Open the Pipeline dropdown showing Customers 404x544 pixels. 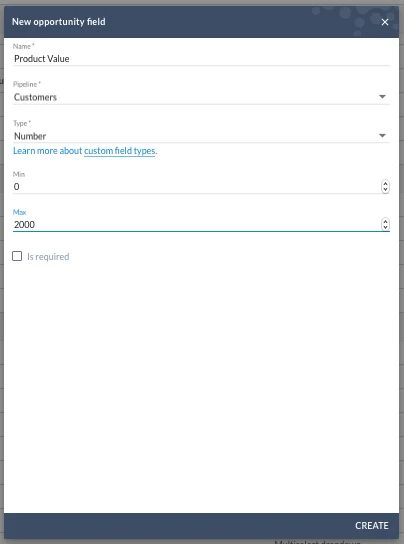pyautogui.click(x=201, y=97)
